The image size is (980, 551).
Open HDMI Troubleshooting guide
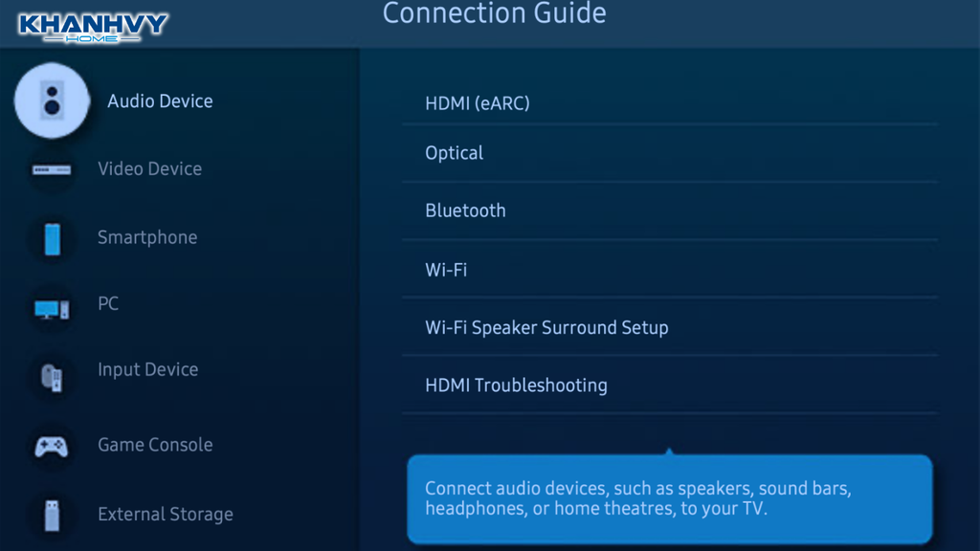pyautogui.click(x=516, y=386)
